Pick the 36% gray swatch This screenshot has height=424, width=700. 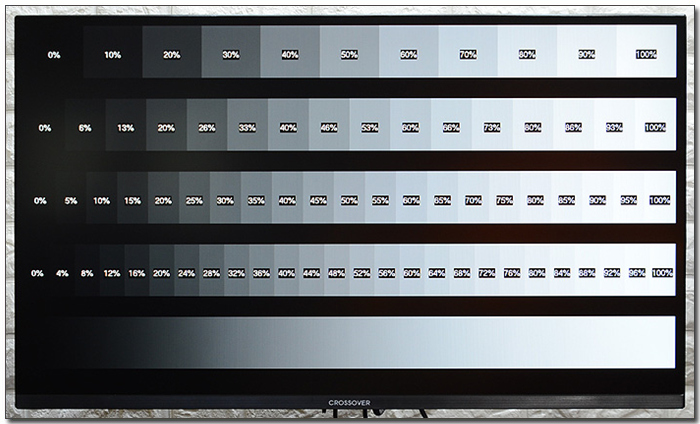coord(262,270)
